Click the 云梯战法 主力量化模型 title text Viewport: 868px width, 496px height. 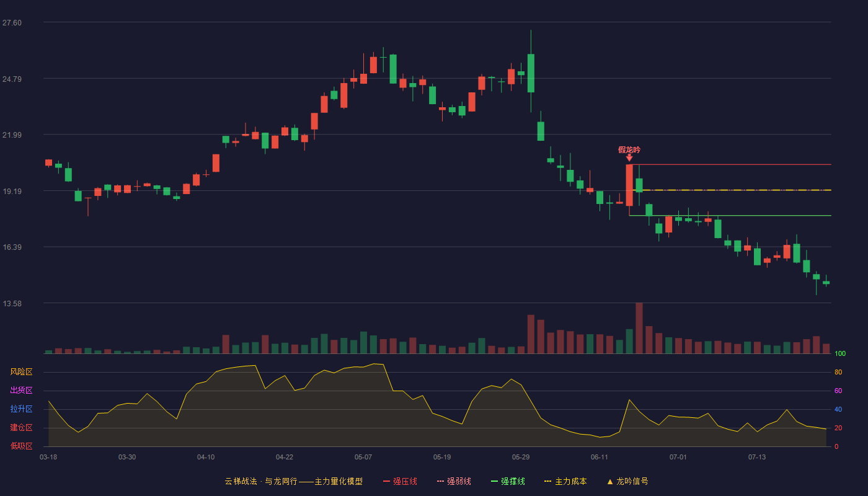point(293,481)
